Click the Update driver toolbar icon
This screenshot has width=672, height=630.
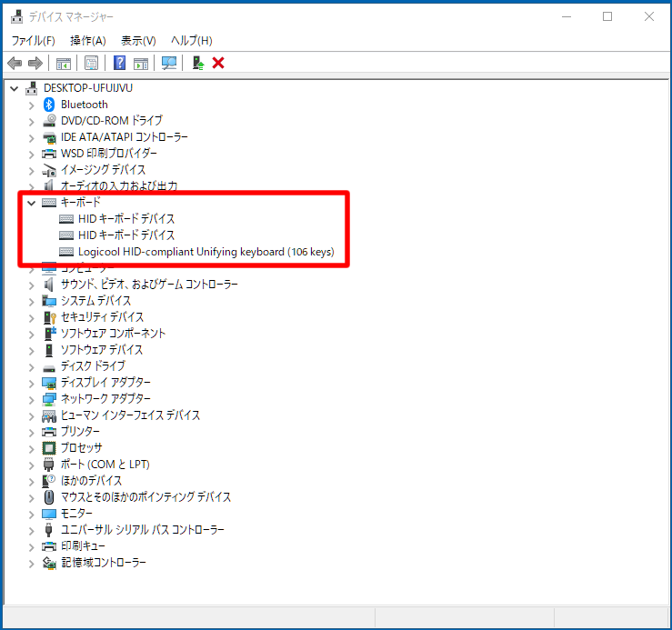click(x=197, y=63)
